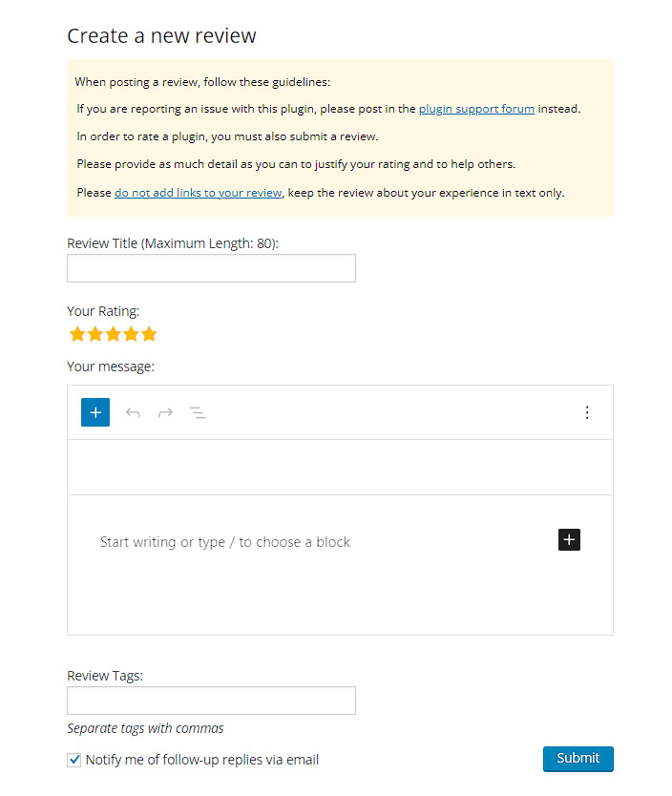Click the Redo arrow in editor toolbar
Screen dimensions: 672x796
(165, 412)
